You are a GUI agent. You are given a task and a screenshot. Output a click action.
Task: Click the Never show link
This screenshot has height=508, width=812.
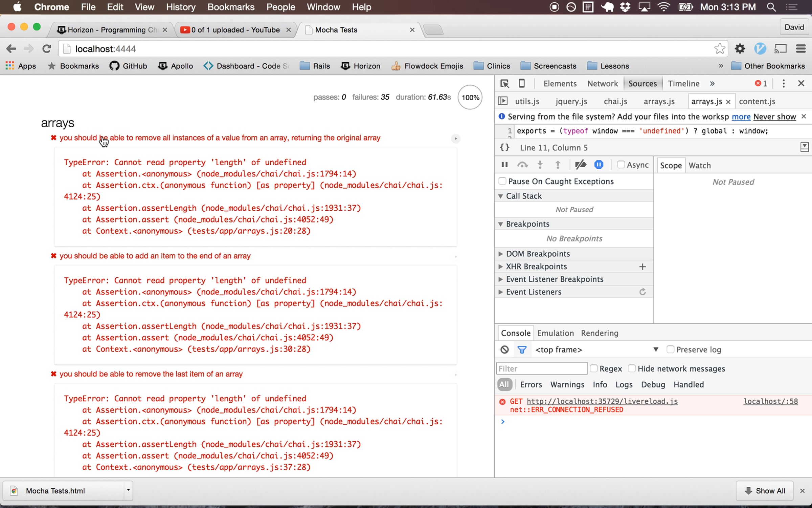point(774,117)
